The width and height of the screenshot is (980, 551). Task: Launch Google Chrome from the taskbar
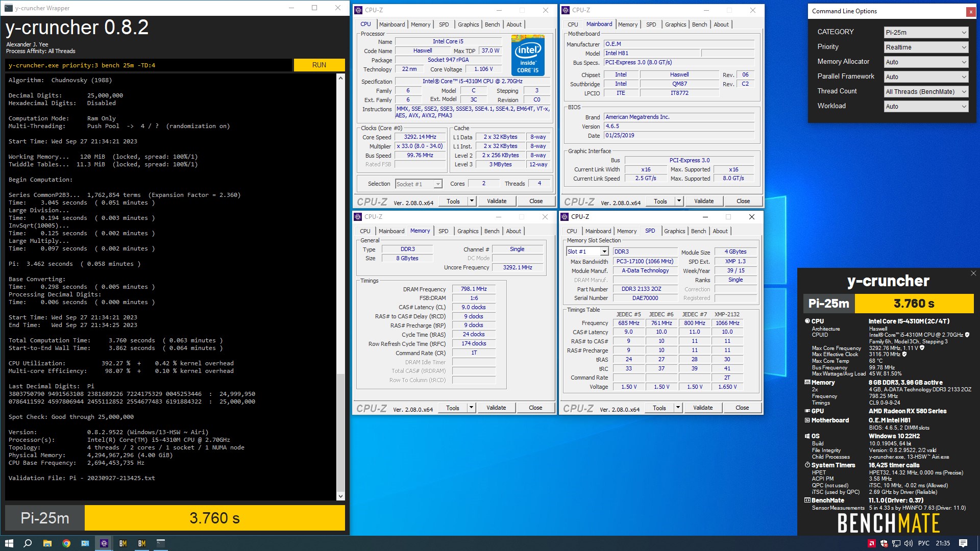pos(66,543)
